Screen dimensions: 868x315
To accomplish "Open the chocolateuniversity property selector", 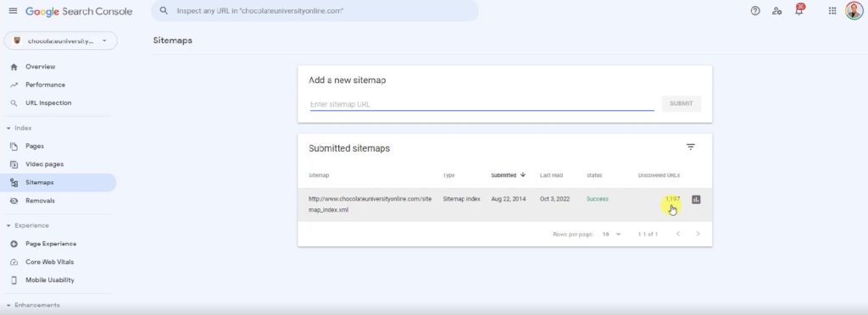I will [60, 41].
